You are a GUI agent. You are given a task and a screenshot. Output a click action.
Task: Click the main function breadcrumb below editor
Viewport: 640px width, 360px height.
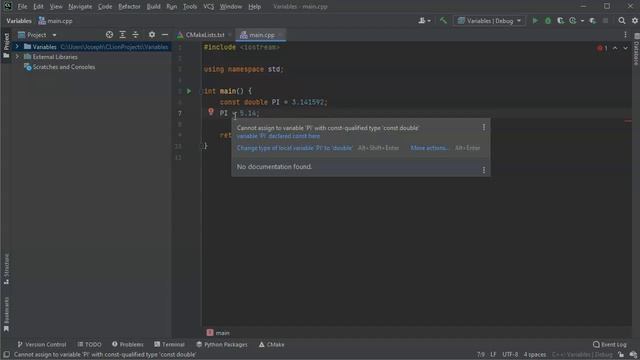(218, 333)
